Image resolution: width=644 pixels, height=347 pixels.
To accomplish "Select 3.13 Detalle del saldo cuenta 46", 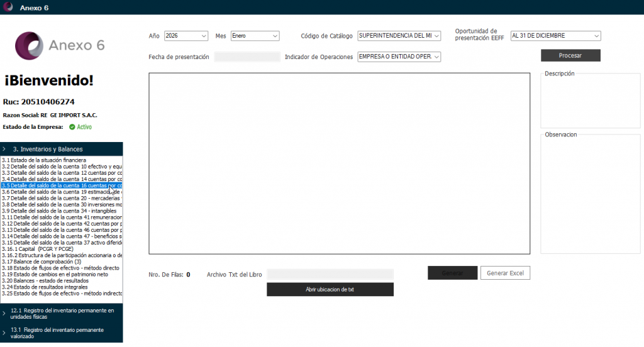I will [x=62, y=230].
